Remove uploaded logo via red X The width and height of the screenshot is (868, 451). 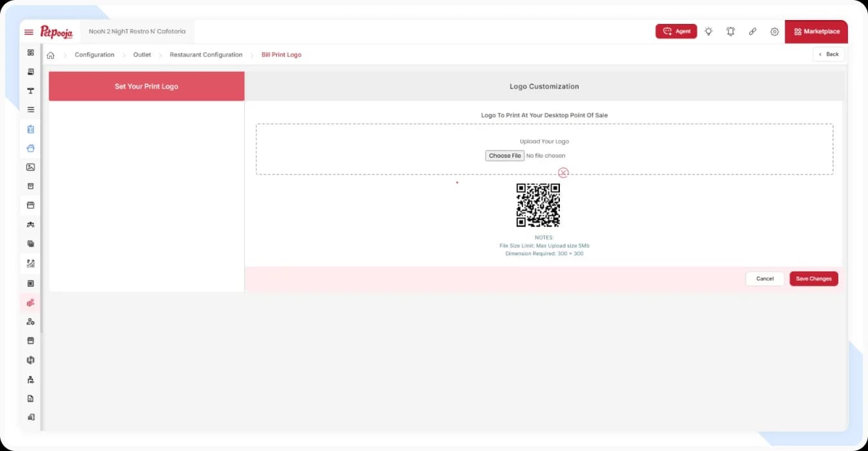coord(563,173)
